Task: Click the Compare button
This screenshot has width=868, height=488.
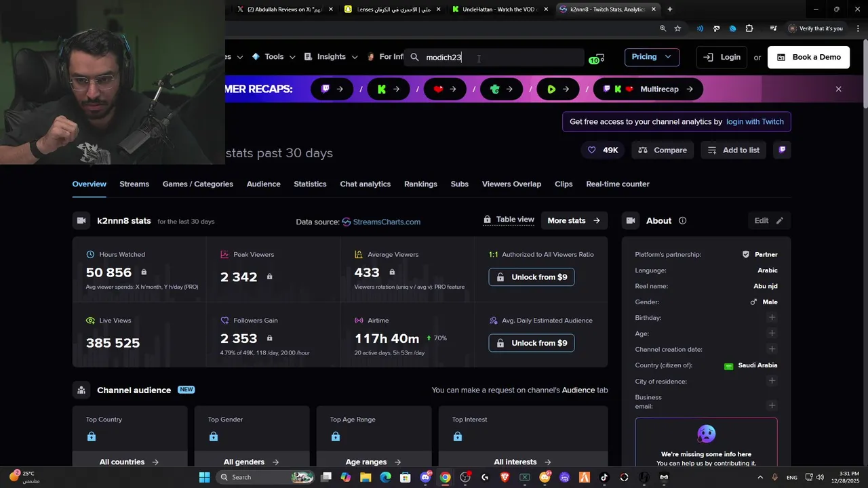Action: point(663,150)
